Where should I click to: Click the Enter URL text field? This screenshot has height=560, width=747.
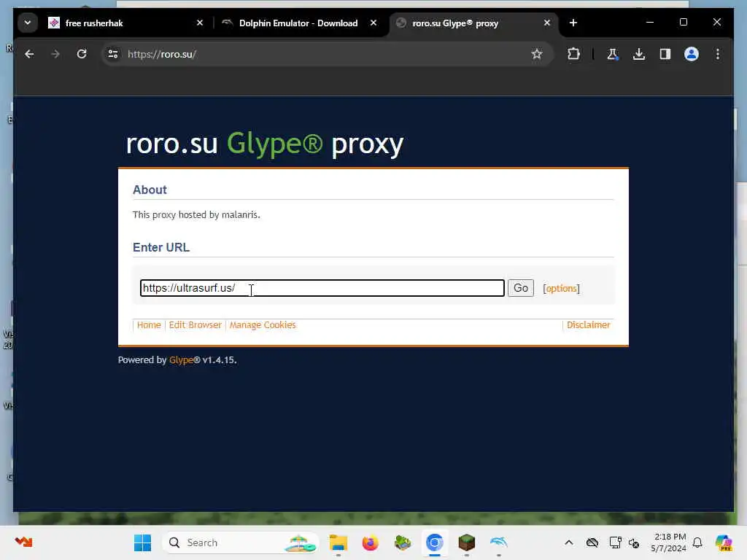322,288
